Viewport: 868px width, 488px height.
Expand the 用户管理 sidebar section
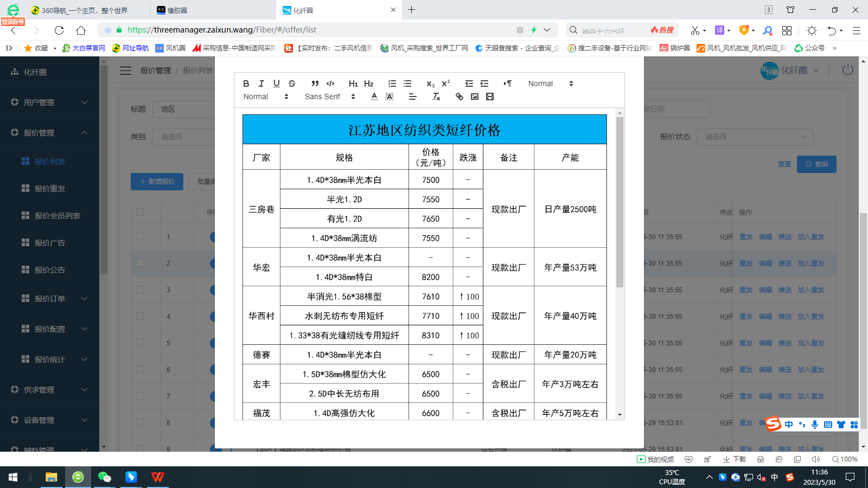(49, 102)
